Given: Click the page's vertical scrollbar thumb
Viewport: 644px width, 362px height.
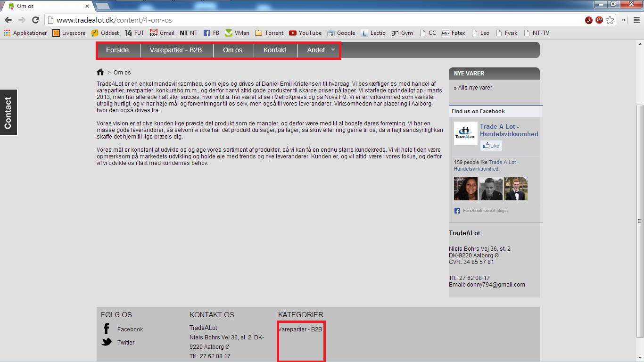Looking at the screenshot, I should click(x=640, y=221).
